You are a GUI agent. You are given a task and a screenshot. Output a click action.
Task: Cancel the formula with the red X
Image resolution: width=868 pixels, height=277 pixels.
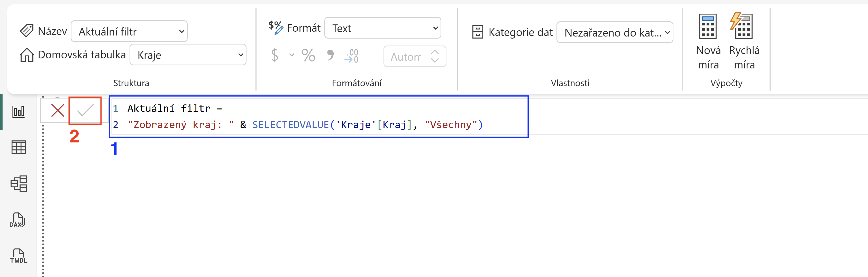coord(58,111)
